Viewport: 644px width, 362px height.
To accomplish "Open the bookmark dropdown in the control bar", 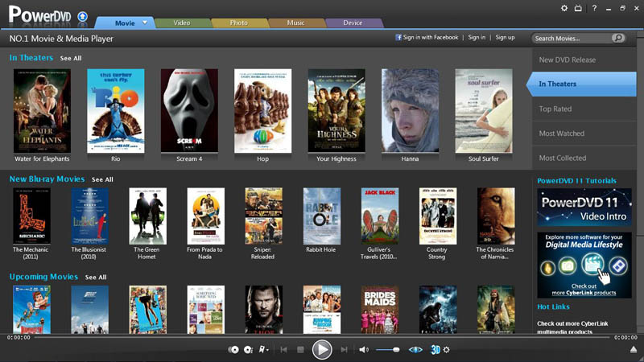I will point(263,350).
